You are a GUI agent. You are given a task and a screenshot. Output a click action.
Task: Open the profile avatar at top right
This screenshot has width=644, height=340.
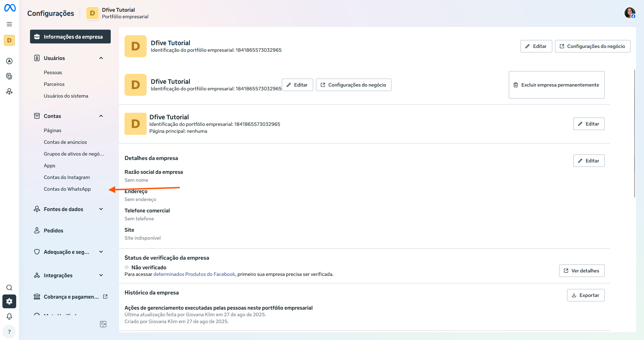630,13
